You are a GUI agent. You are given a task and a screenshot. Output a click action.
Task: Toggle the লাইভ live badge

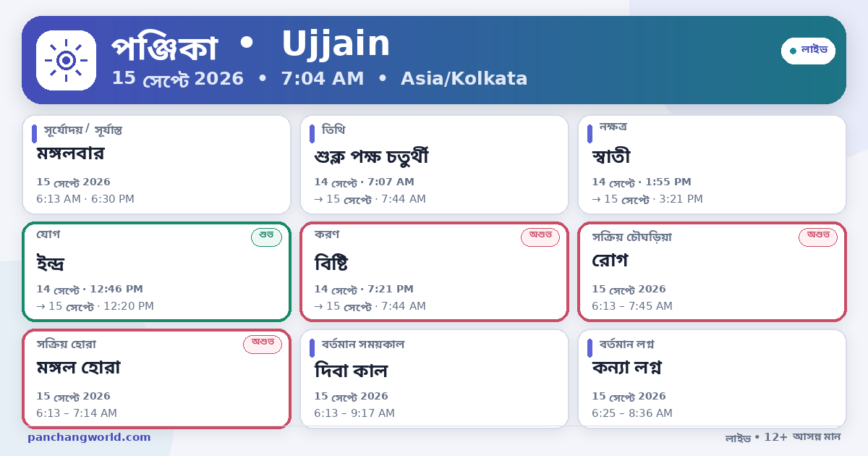click(808, 51)
